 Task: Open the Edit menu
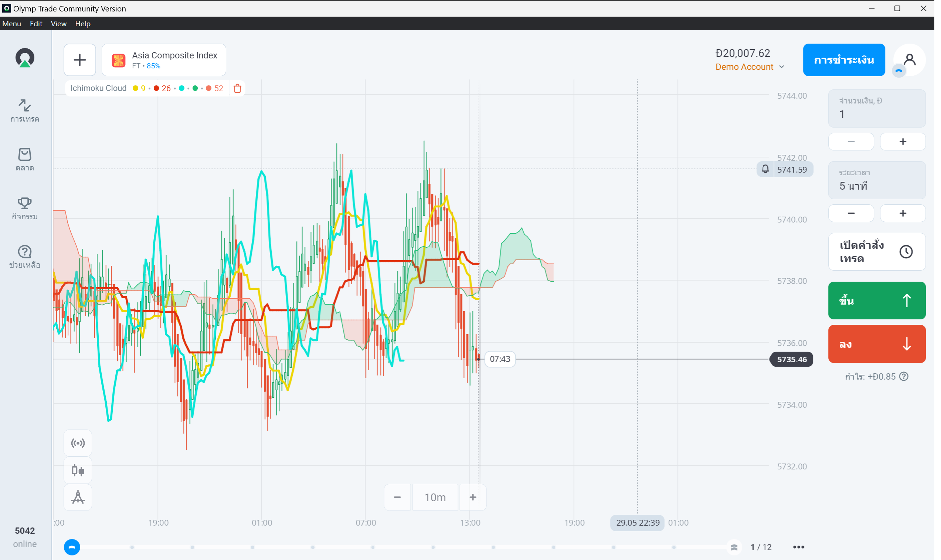(36, 23)
